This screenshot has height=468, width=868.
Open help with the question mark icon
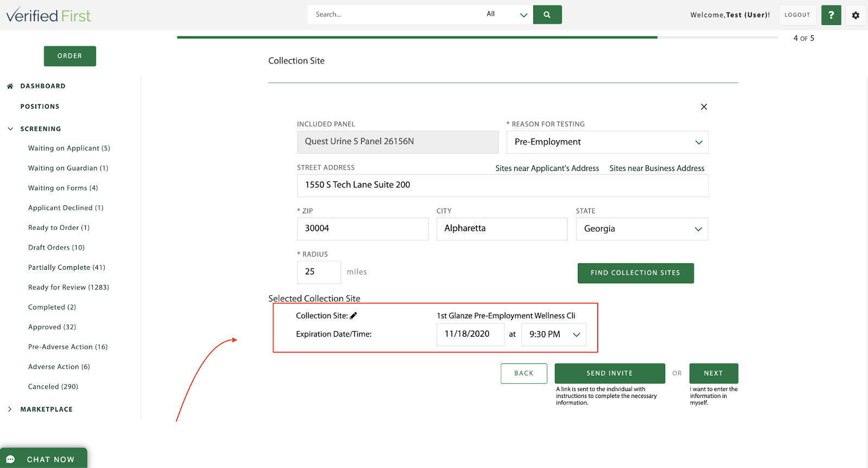(831, 15)
